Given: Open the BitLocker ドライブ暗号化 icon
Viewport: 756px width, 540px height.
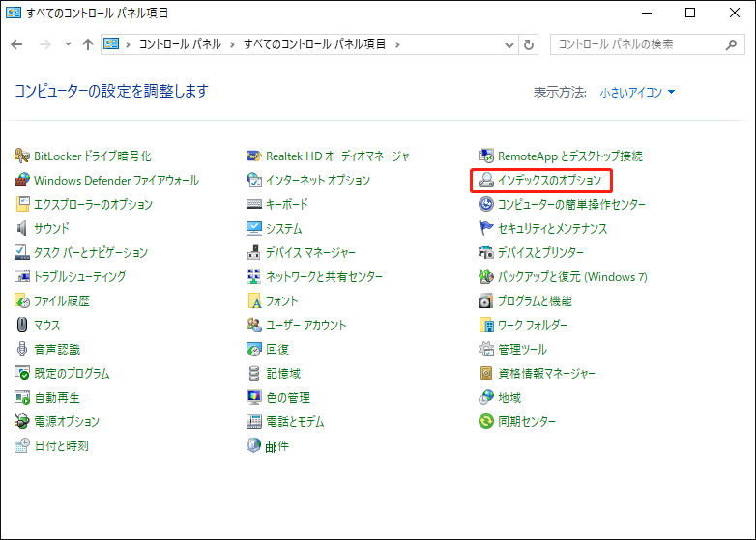Looking at the screenshot, I should 21,156.
